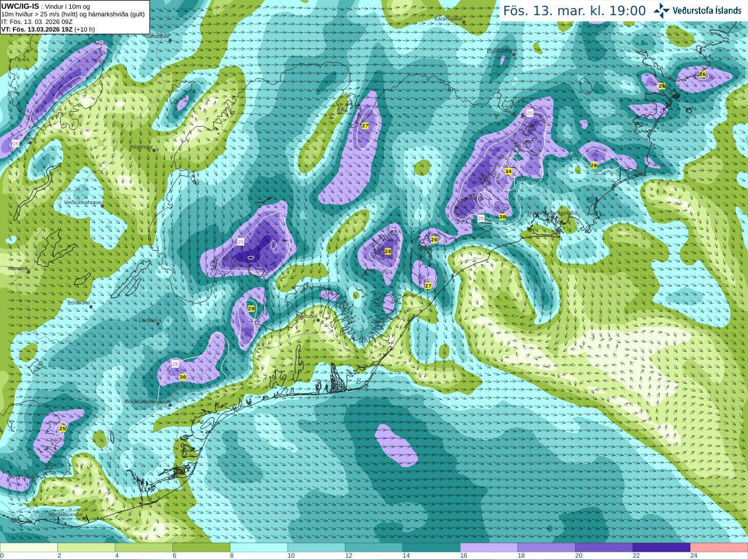Screen dimensions: 748x560
Task: Select the 22–24 m/s dark indigo legend swatch
Action: pos(662,548)
